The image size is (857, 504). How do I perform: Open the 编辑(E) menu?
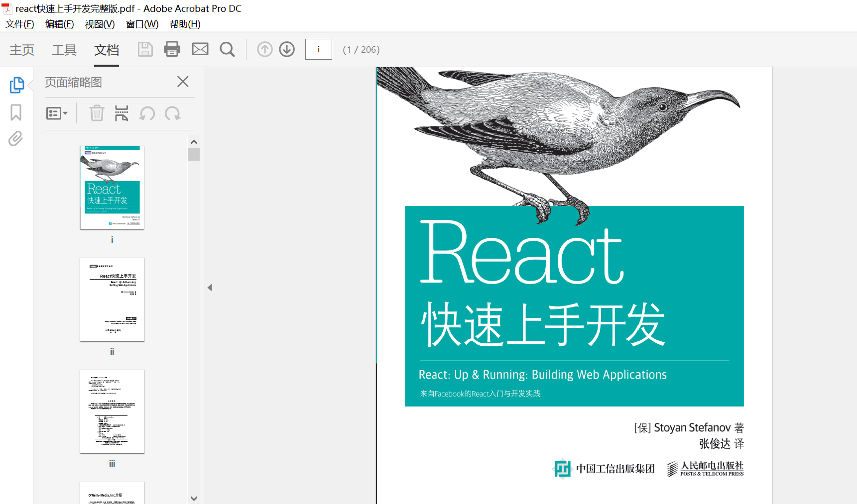pyautogui.click(x=60, y=24)
